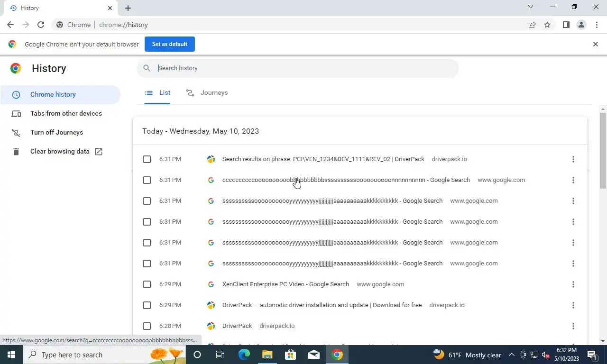
Task: Open actions menu for DriverPack automatic driver entry
Action: point(573,305)
